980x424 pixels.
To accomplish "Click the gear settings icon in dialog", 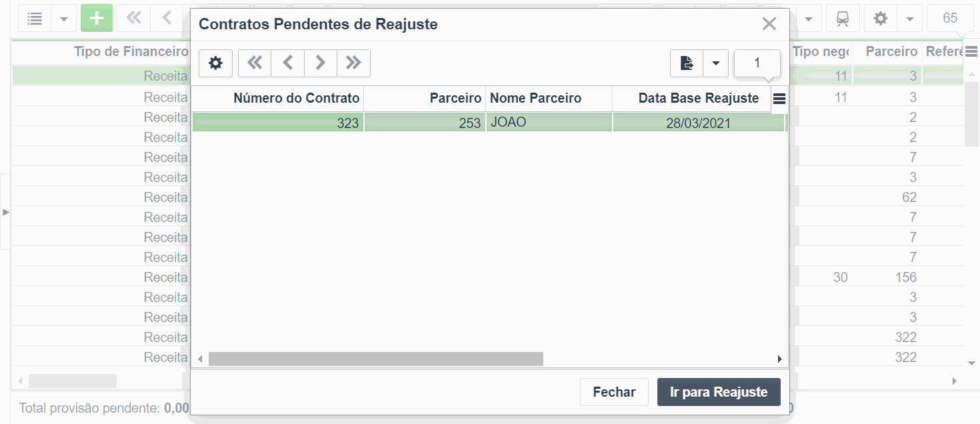I will pos(215,63).
